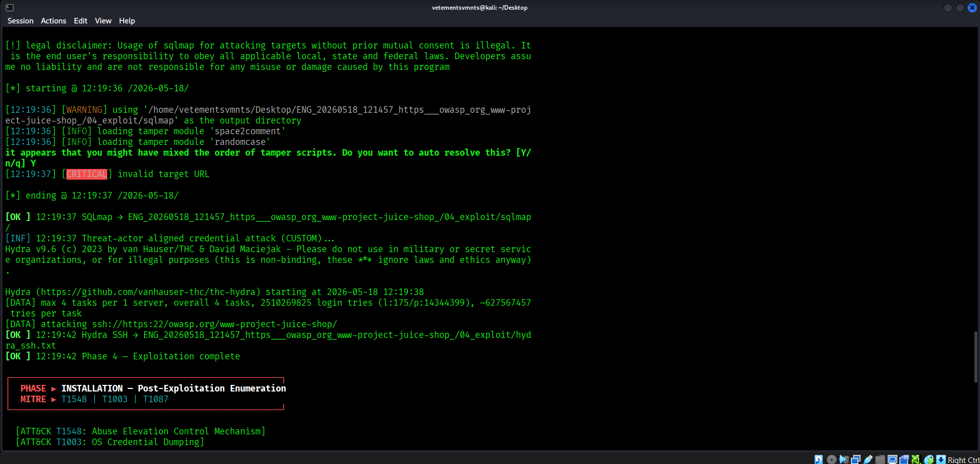This screenshot has width=980, height=464.
Task: Open the View menu
Action: [103, 21]
